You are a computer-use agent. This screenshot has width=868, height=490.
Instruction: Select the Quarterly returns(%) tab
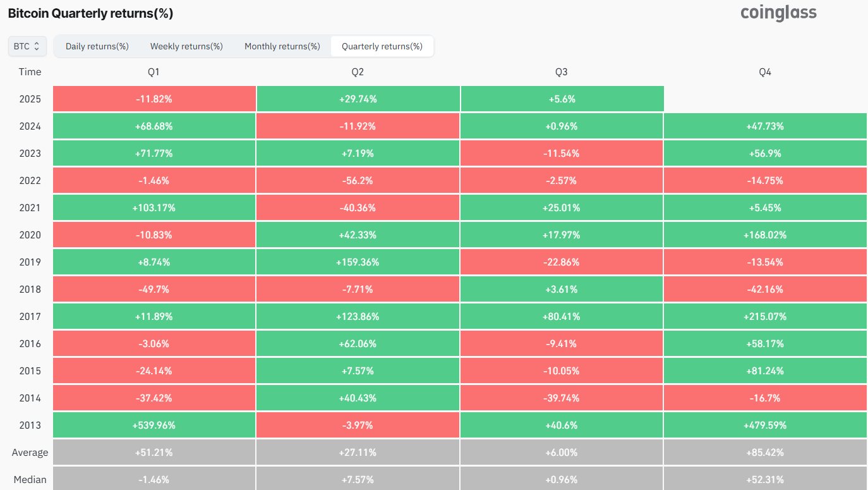(382, 46)
